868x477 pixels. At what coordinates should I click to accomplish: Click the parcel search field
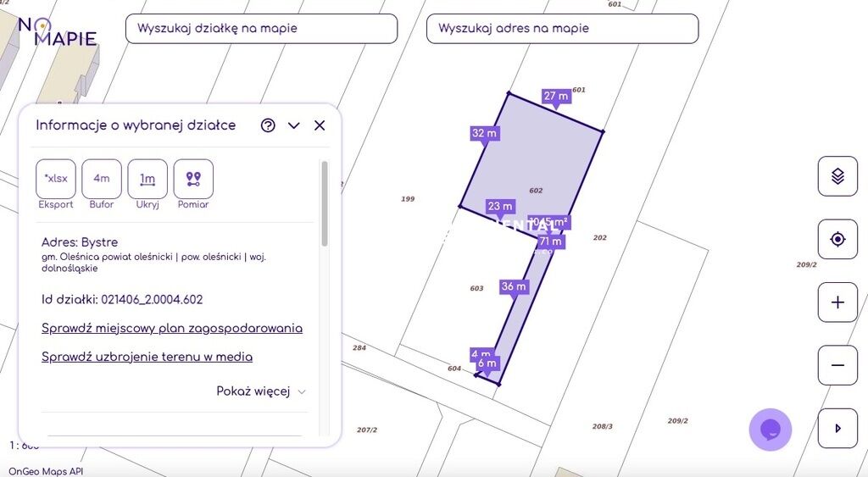pos(261,29)
